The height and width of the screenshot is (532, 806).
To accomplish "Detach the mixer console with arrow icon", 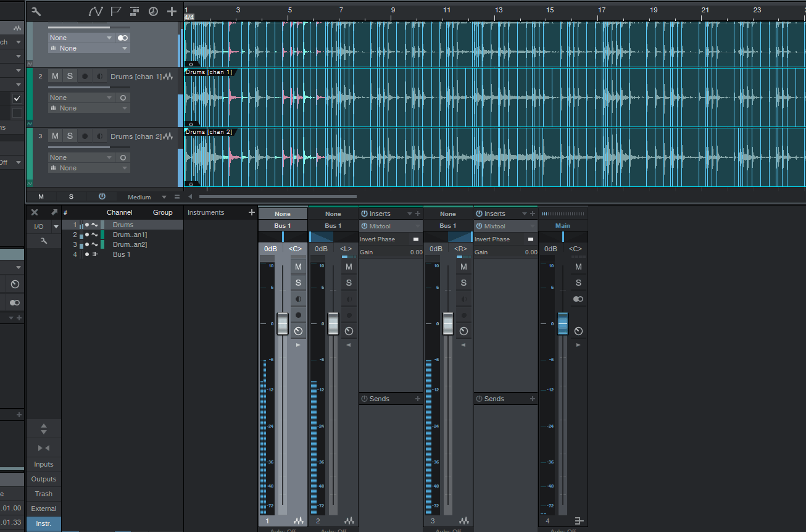I will [x=54, y=212].
